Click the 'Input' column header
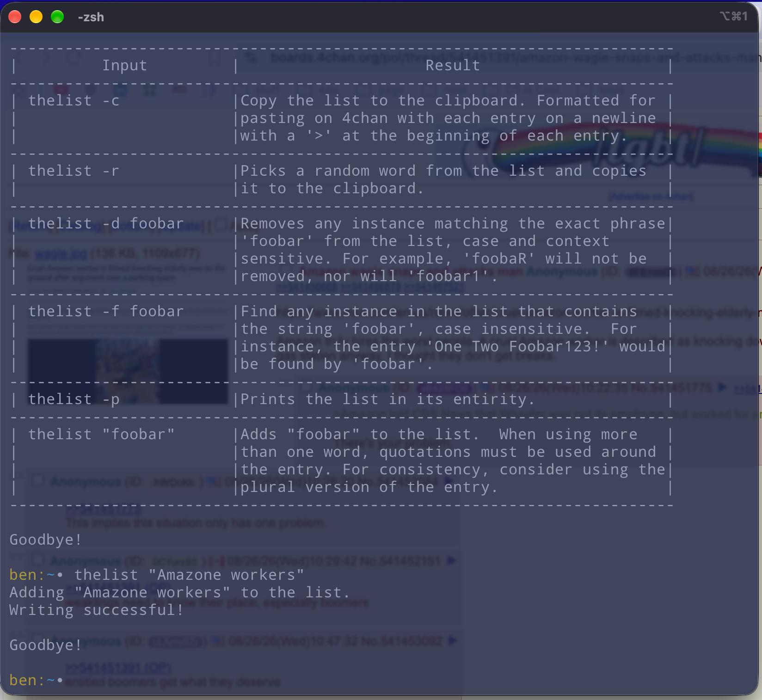 [x=124, y=66]
